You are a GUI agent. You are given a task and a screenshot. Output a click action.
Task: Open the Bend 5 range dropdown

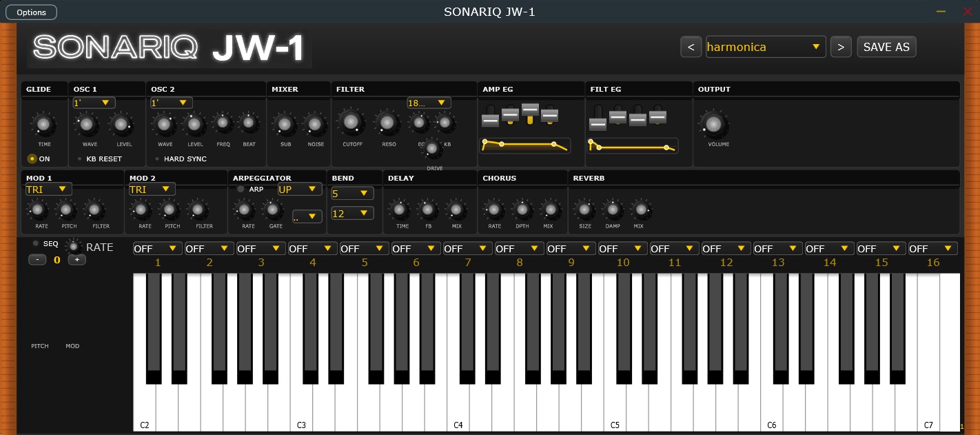point(352,193)
